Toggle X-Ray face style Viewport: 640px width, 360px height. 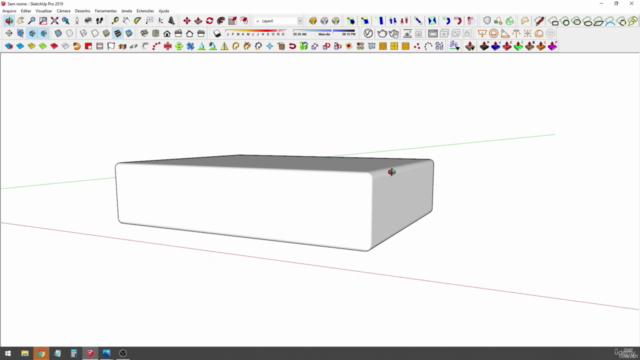58,33
